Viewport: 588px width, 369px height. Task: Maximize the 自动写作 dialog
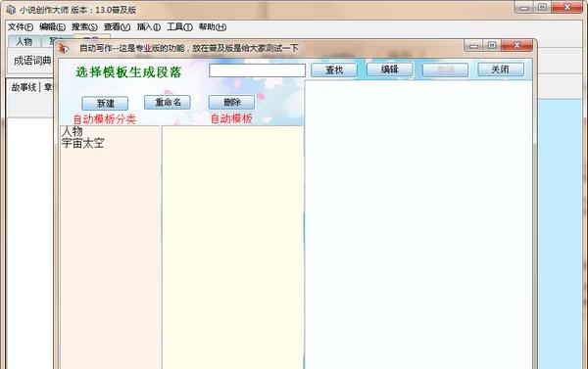pos(492,45)
